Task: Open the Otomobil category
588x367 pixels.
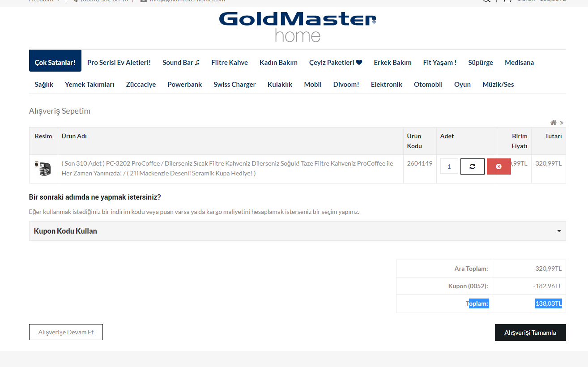Action: [428, 84]
